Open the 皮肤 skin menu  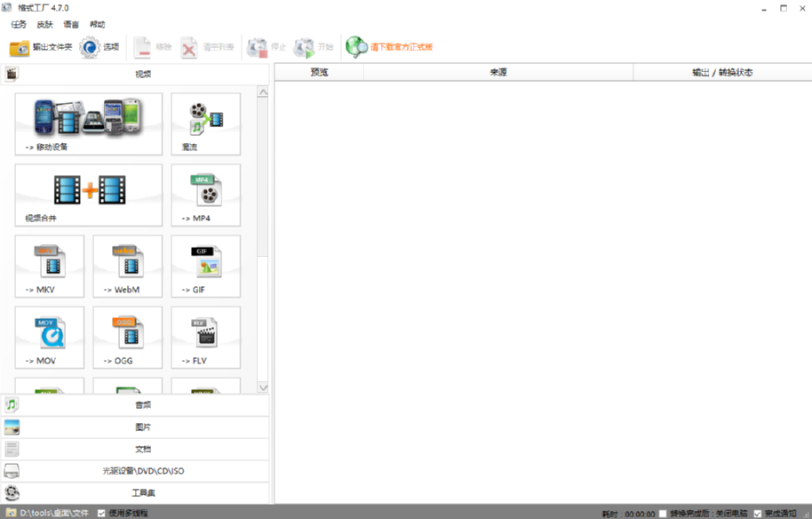[x=45, y=24]
